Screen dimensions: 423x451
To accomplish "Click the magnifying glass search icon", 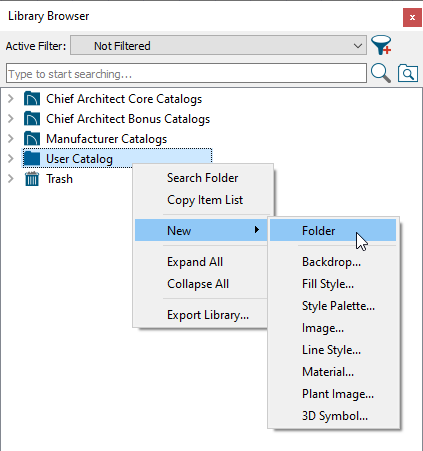I will [381, 73].
